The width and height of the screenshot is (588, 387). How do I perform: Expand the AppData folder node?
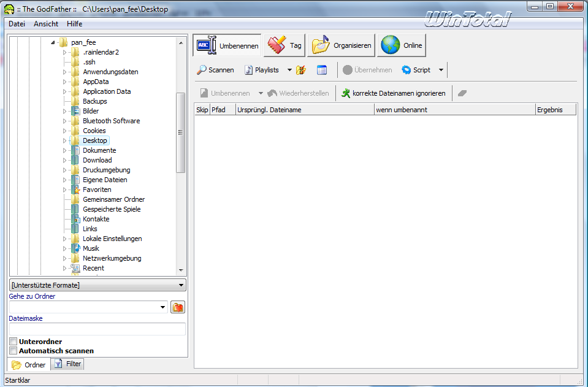[64, 82]
